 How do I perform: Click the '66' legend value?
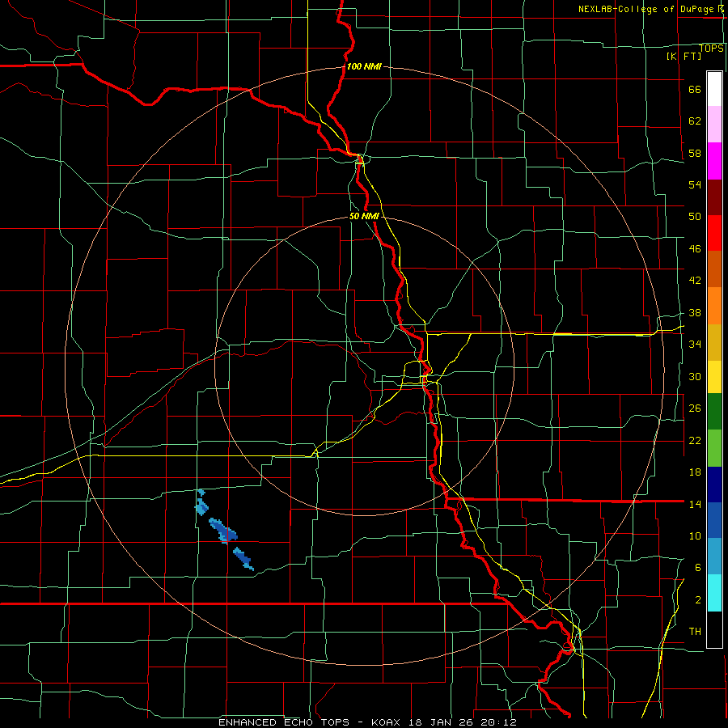coord(695,90)
